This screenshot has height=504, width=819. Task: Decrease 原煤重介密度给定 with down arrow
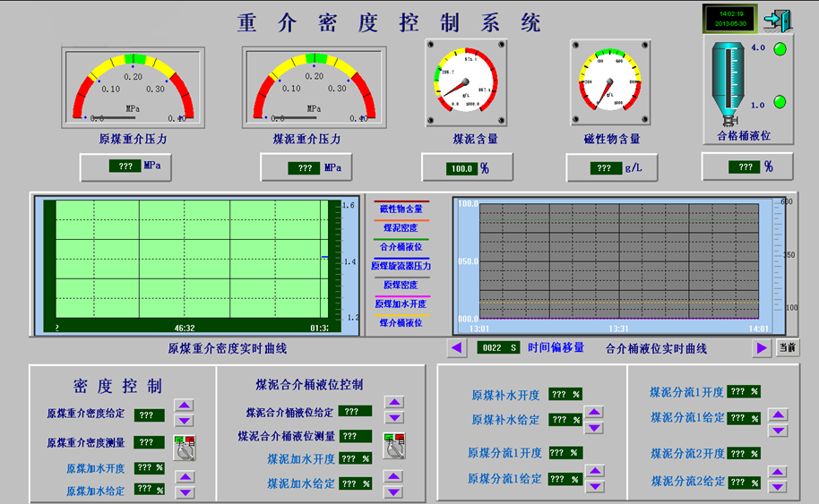[x=184, y=421]
